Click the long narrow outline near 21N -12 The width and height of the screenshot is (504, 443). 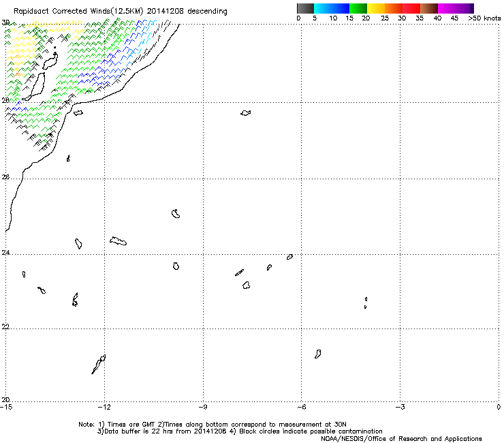click(x=99, y=364)
